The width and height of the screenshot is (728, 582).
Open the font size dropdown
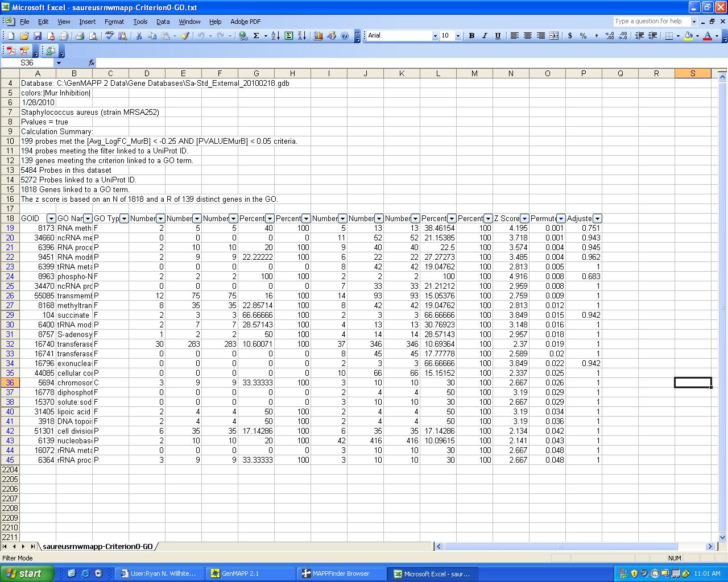[458, 36]
